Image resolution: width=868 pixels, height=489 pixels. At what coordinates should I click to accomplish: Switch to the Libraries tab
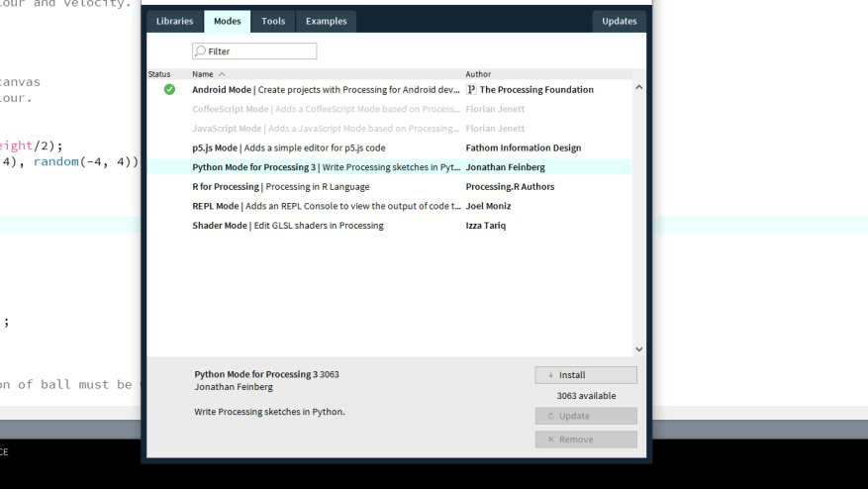pyautogui.click(x=174, y=21)
